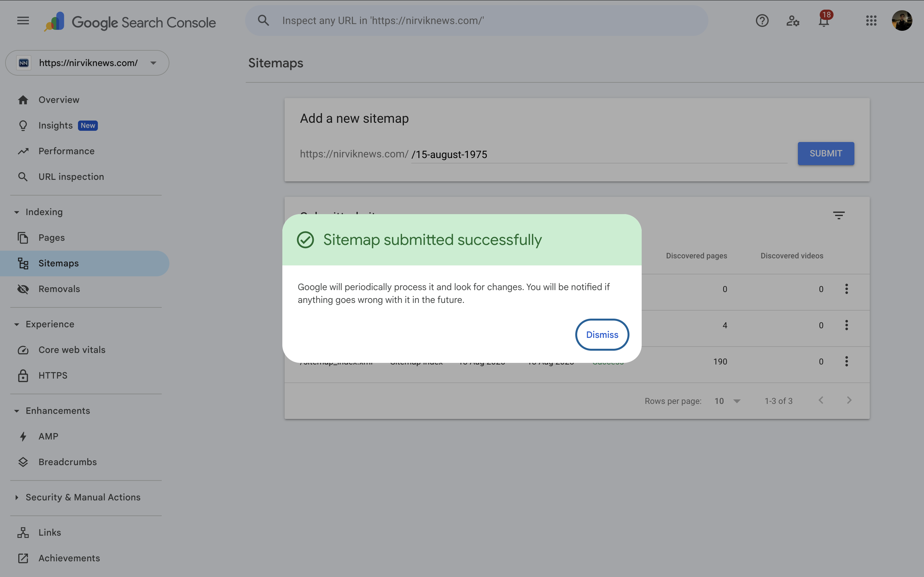Open the rows per page dropdown

tap(727, 401)
